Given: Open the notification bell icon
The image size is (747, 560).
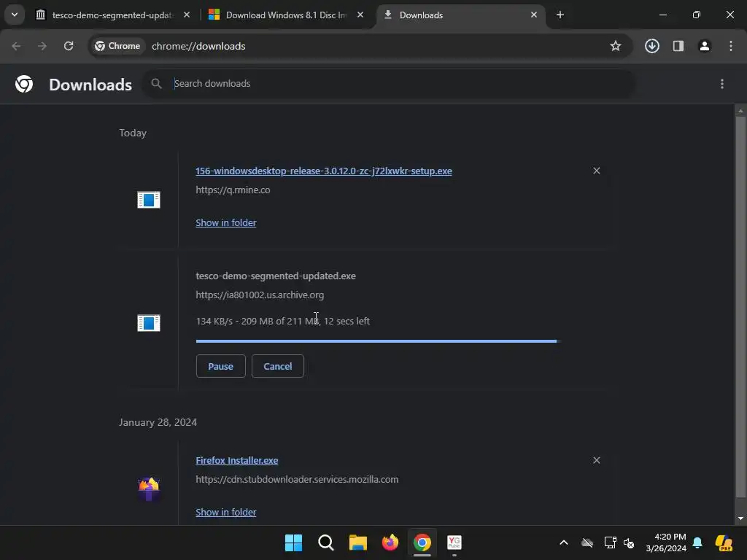Looking at the screenshot, I should 697,542.
